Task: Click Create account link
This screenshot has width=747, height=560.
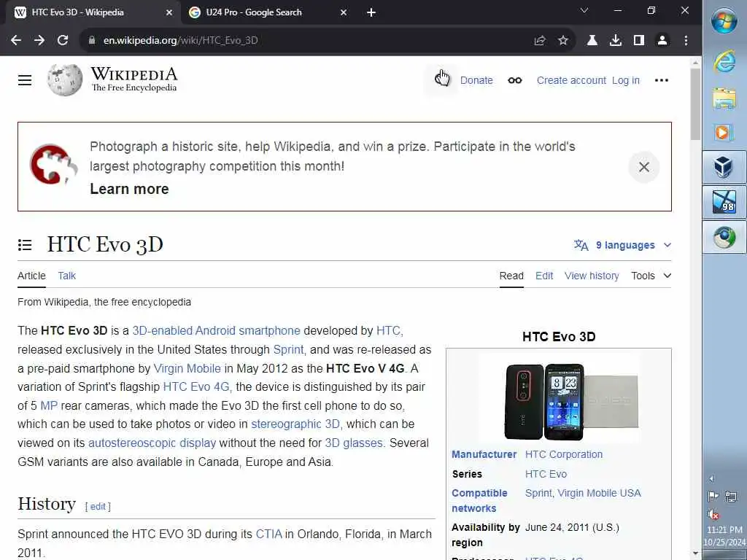Action: point(571,80)
